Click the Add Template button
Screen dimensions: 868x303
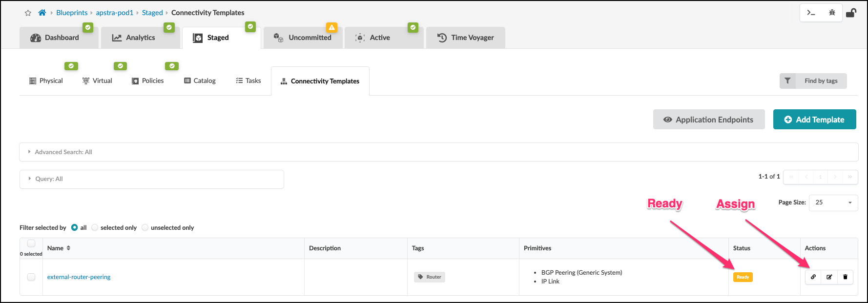tap(814, 120)
